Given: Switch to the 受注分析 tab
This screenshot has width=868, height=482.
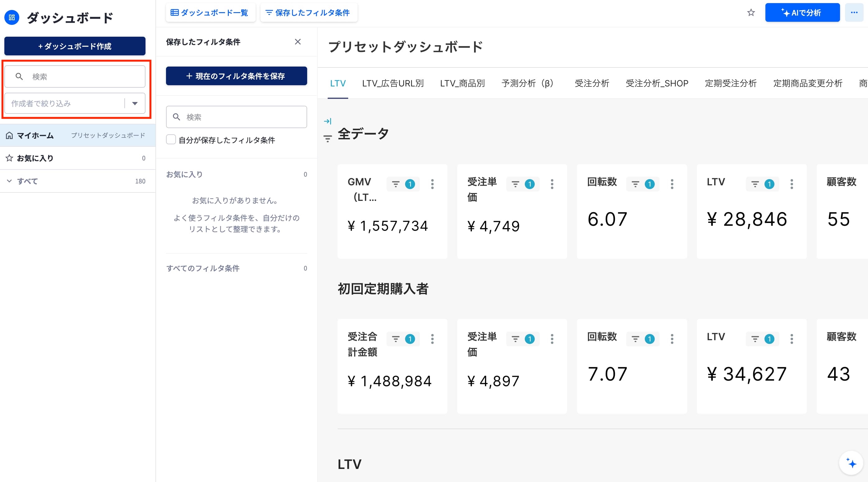Looking at the screenshot, I should point(592,83).
